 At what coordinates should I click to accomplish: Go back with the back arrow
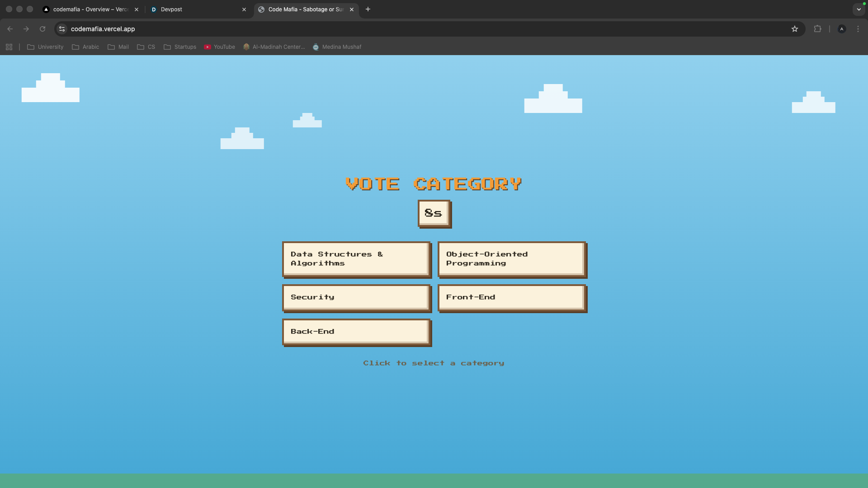tap(10, 29)
